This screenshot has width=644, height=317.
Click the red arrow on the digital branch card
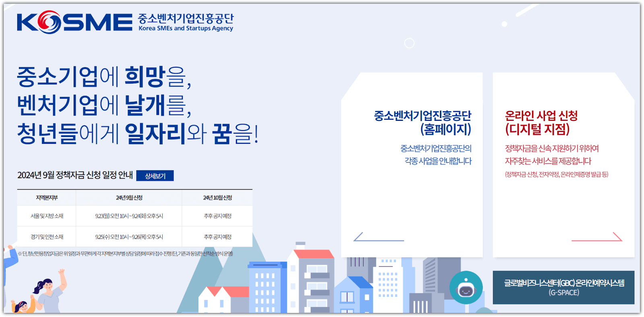[x=597, y=237]
